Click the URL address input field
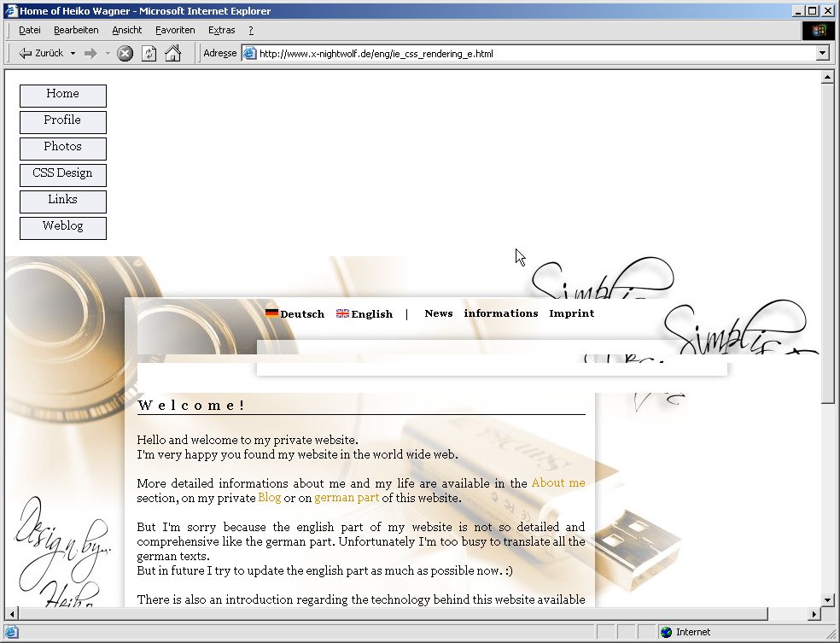Image resolution: width=840 pixels, height=643 pixels. point(529,53)
